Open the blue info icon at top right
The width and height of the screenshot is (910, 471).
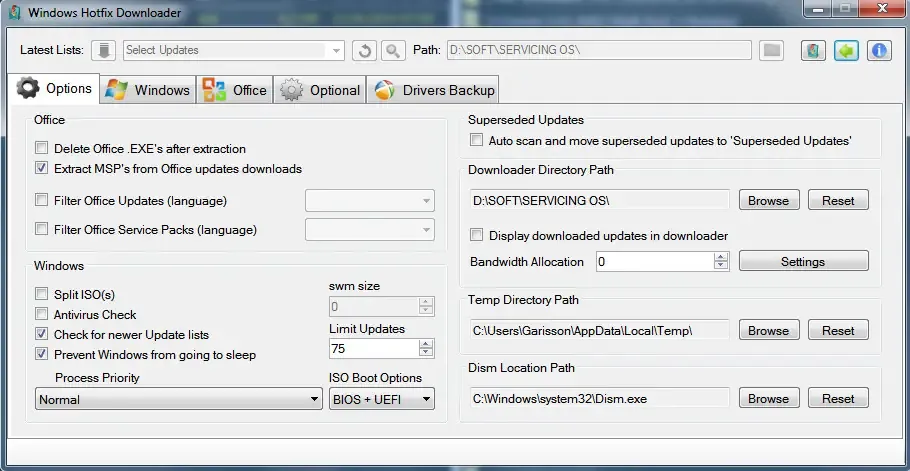pyautogui.click(x=879, y=50)
